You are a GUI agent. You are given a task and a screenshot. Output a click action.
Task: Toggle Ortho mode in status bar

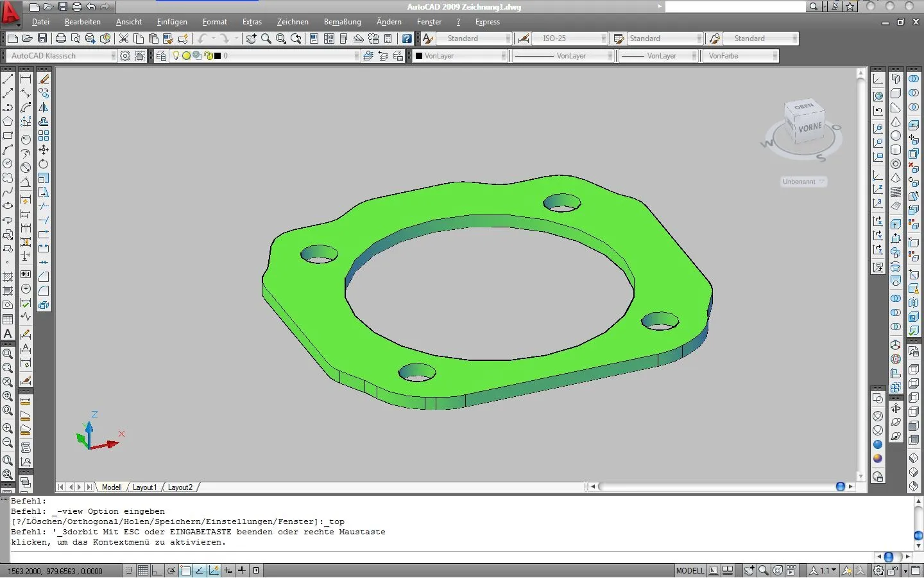(x=157, y=570)
